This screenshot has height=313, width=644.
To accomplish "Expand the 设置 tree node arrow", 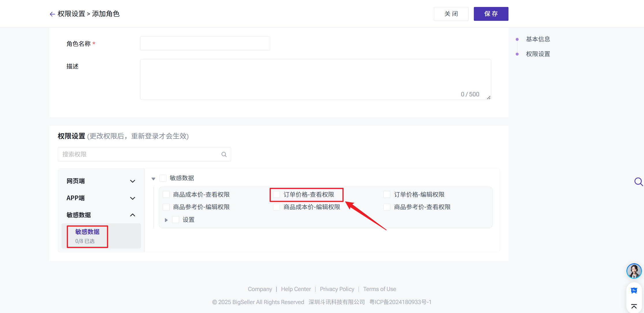I will [166, 220].
